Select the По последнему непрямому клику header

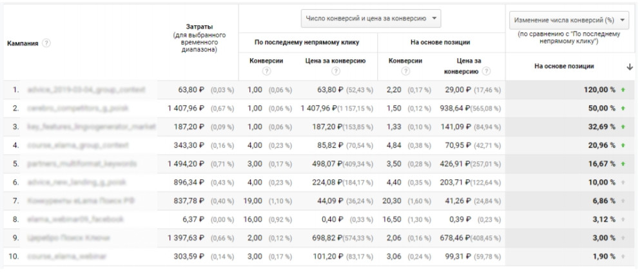coord(307,43)
